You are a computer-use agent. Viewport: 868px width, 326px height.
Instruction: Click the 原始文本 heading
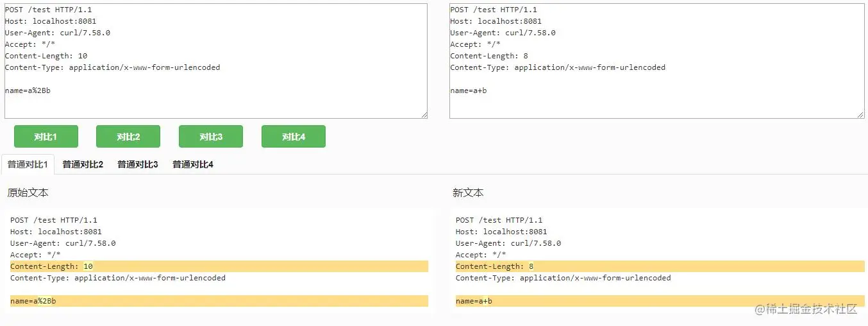(x=28, y=193)
